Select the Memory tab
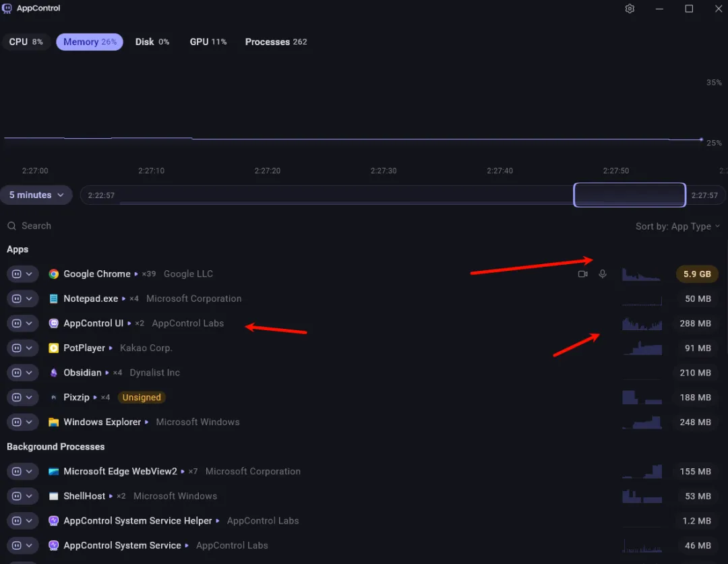The width and height of the screenshot is (728, 564). (x=90, y=42)
